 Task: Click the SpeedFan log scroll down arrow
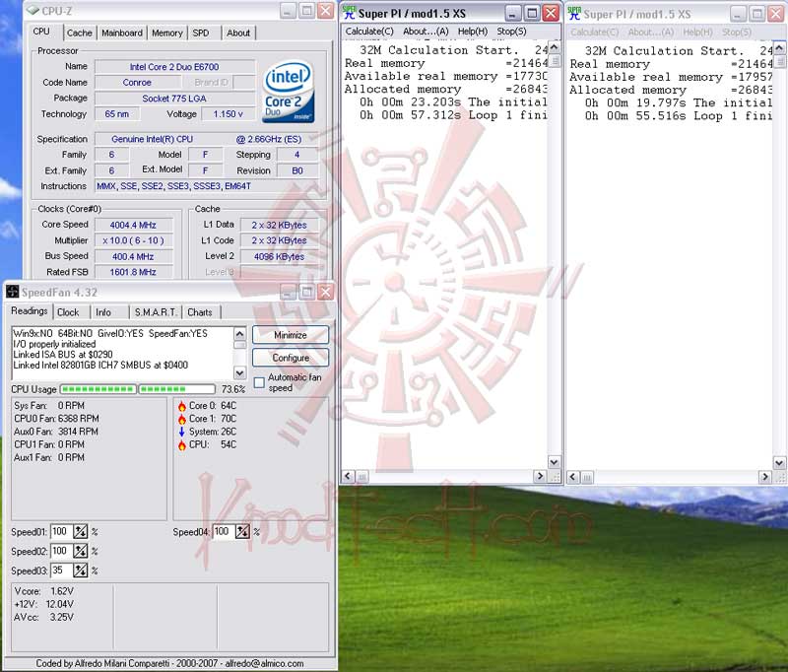[x=239, y=372]
